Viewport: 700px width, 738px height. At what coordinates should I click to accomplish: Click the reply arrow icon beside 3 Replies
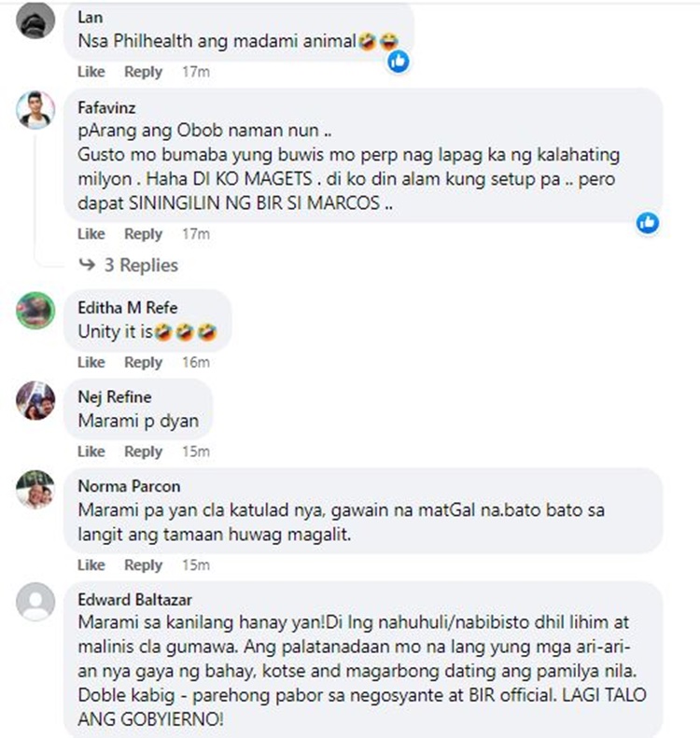[x=87, y=265]
